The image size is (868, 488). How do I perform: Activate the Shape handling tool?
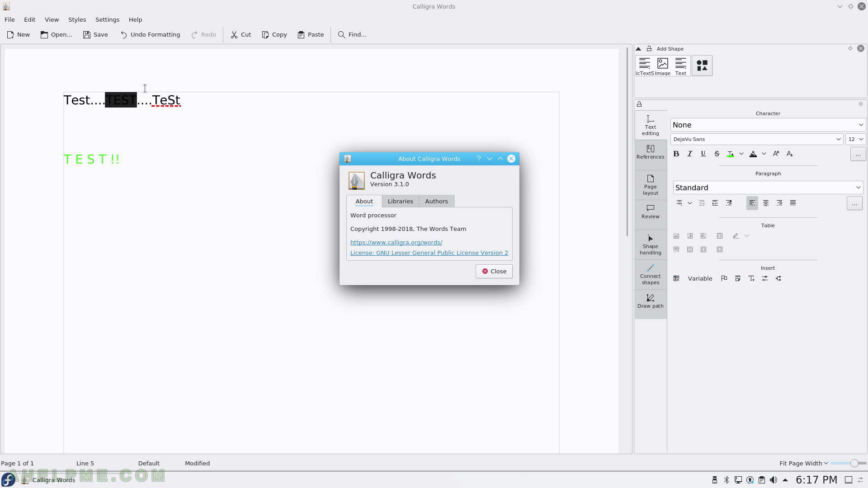[x=651, y=244]
